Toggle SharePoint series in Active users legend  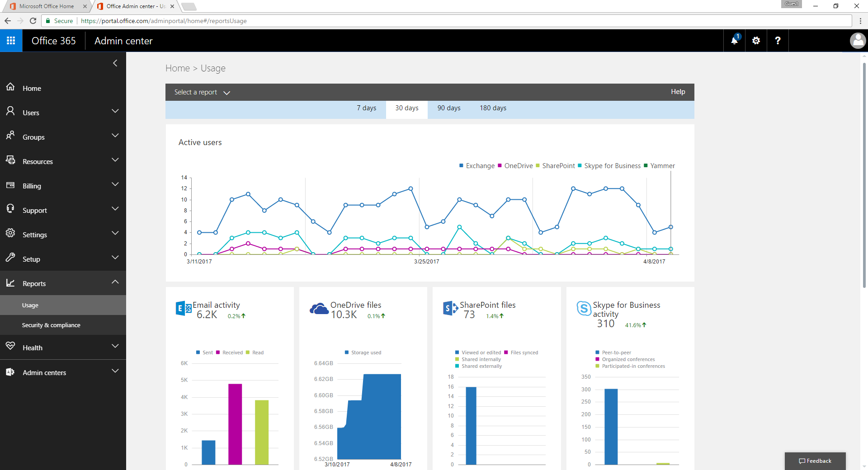click(555, 166)
